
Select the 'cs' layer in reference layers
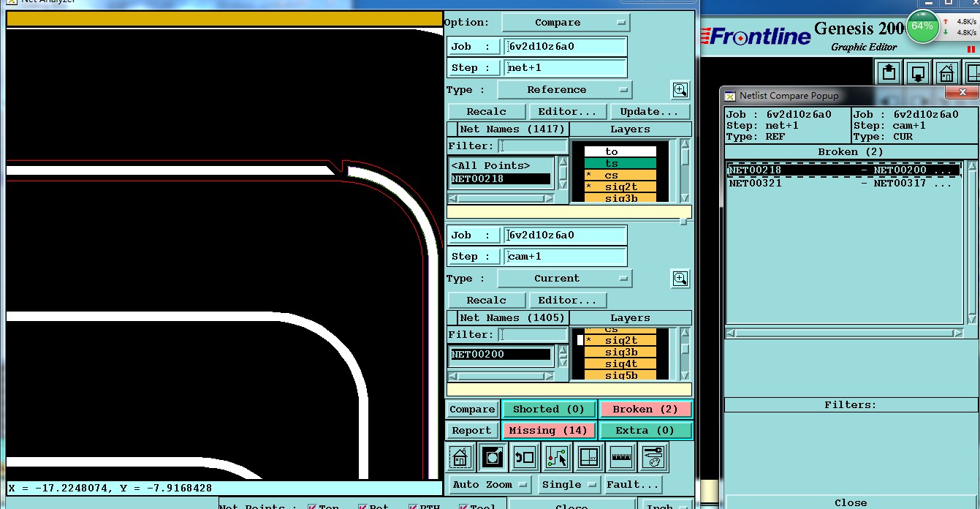tap(620, 176)
